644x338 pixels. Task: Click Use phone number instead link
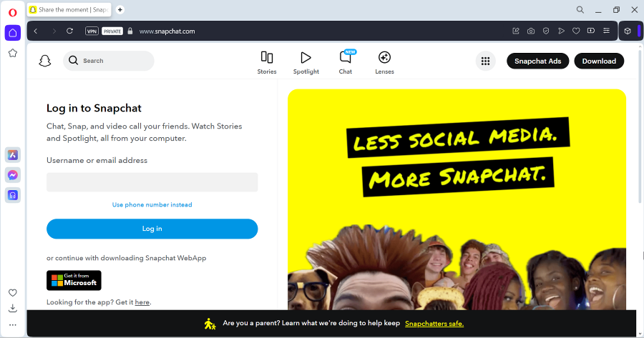tap(152, 204)
